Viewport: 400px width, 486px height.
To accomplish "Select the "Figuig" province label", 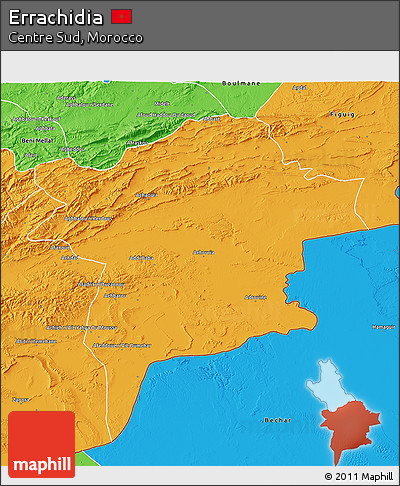I will click(342, 114).
